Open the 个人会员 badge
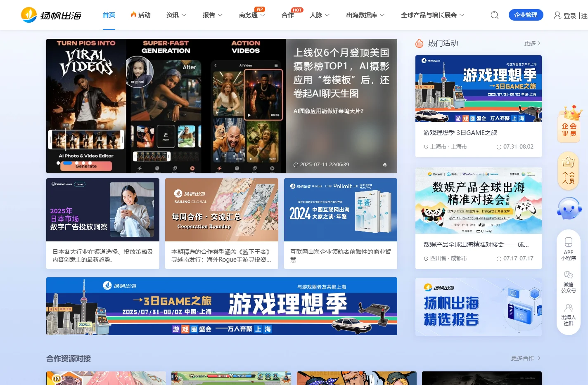Viewport: 588px width, 385px height. [569, 171]
